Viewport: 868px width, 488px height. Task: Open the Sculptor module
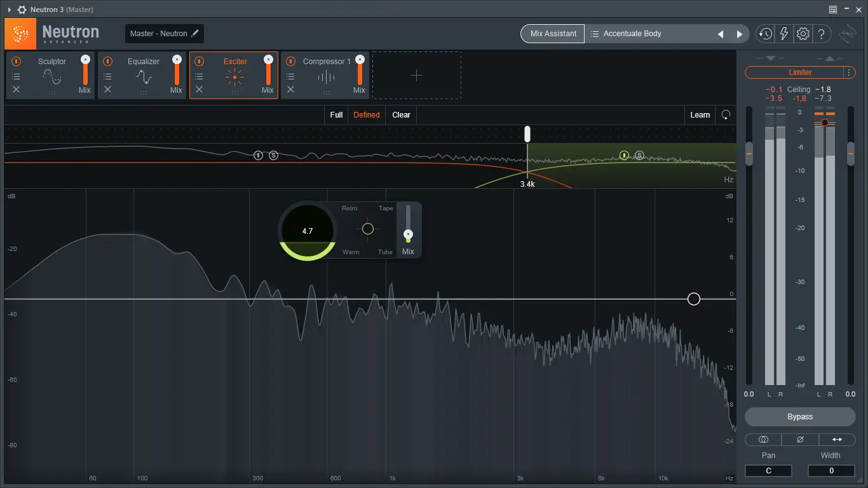pos(51,77)
